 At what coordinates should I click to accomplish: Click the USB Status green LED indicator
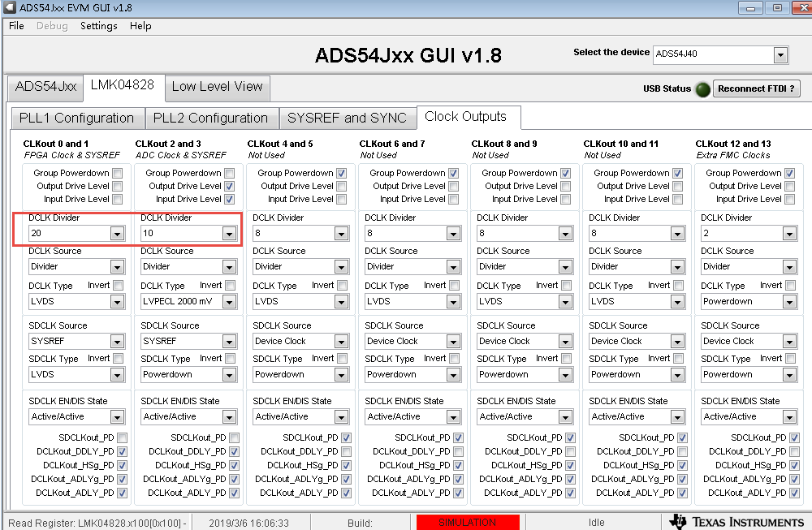click(x=702, y=89)
